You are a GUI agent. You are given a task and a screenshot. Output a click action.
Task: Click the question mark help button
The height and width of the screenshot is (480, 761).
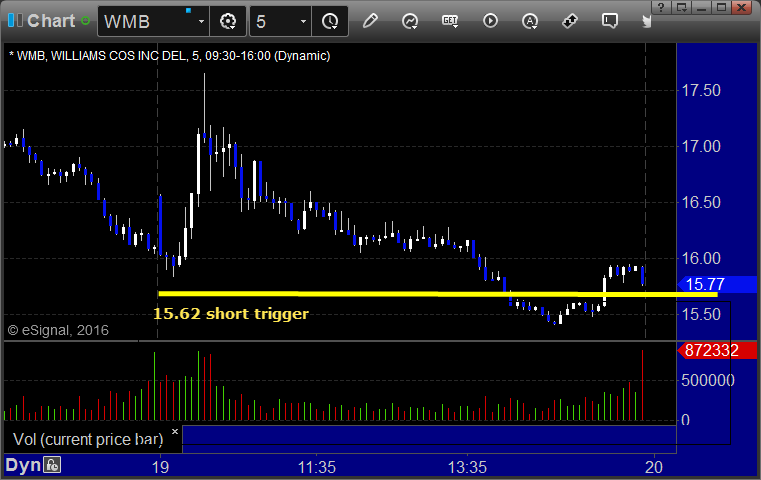coord(662,7)
